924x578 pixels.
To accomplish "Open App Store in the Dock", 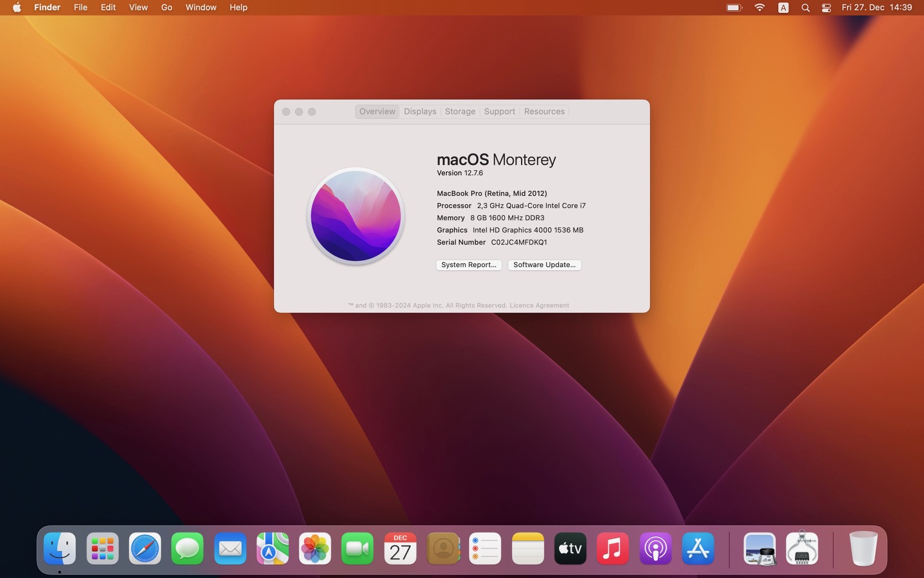I will (x=698, y=548).
